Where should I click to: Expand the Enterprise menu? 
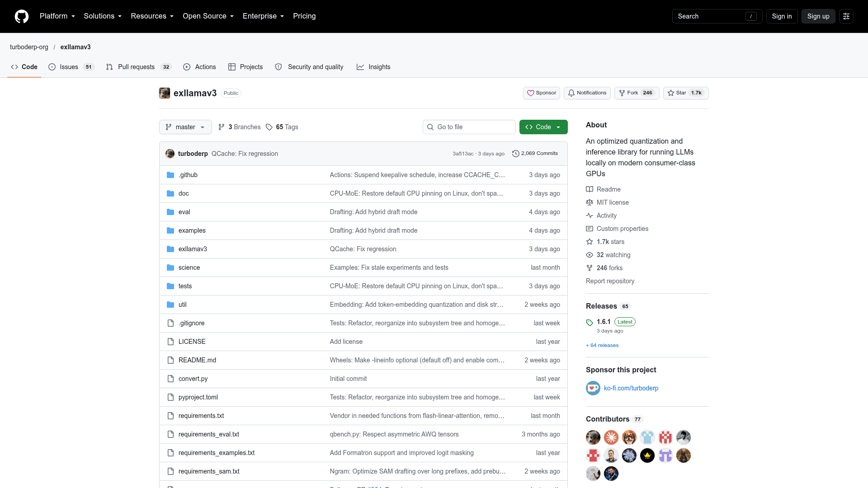264,16
